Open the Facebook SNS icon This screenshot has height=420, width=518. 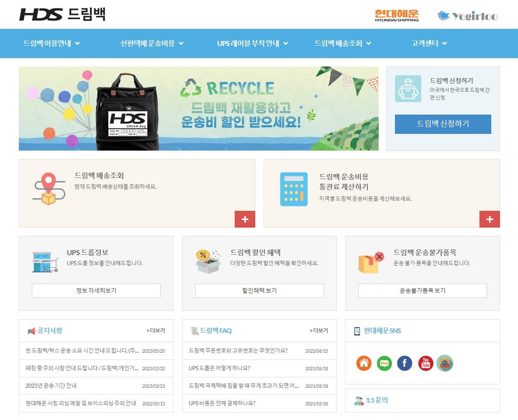tap(405, 363)
